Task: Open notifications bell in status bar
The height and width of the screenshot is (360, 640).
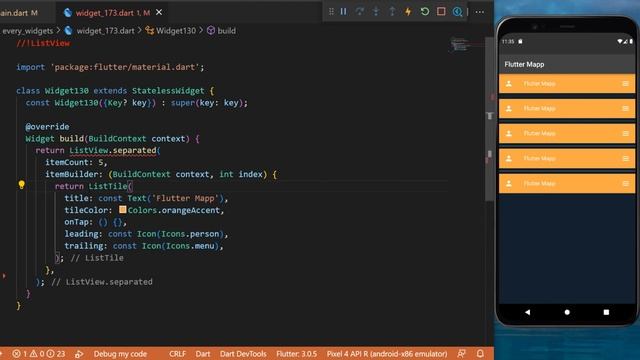Action: point(480,354)
